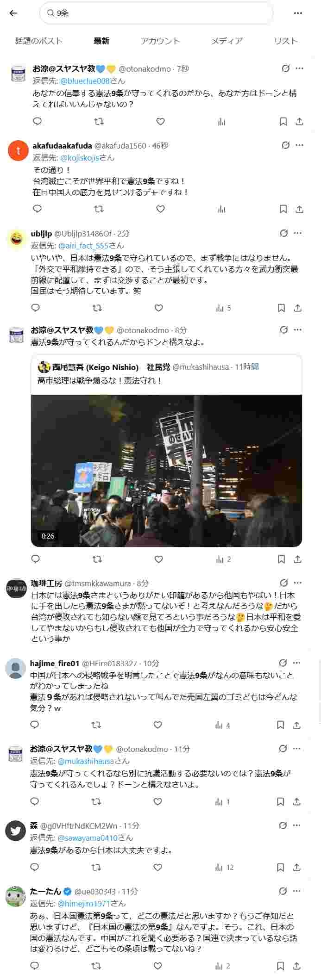Switch to the アカウント tab

160,41
